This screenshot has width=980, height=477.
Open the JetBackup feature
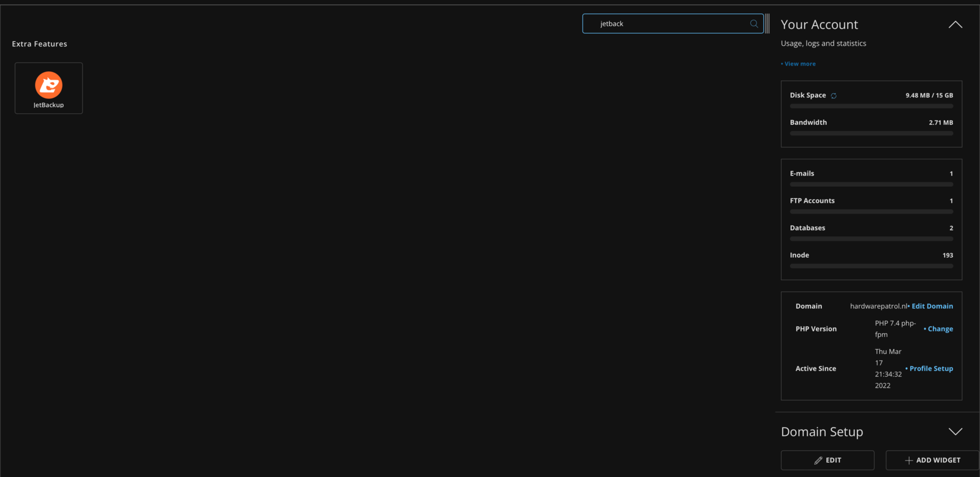[48, 88]
